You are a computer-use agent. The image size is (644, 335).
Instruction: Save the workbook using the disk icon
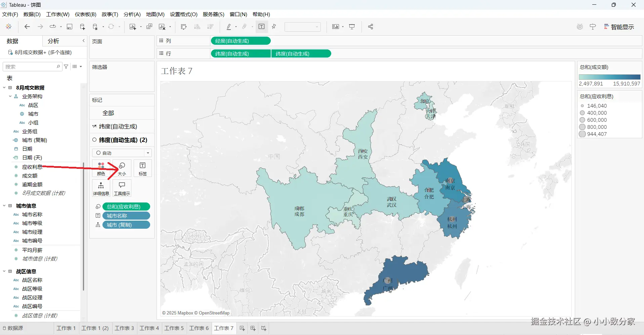tap(70, 27)
